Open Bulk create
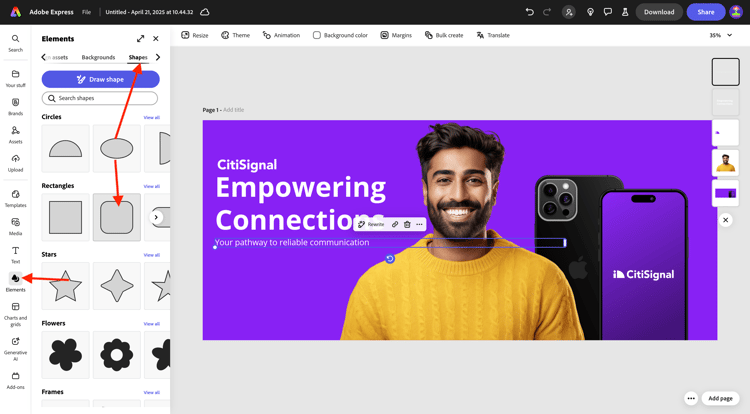Image resolution: width=750 pixels, height=414 pixels. click(444, 35)
